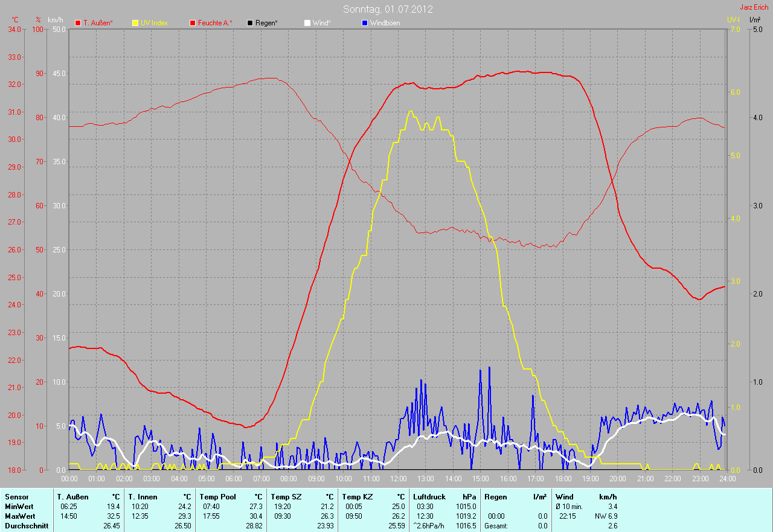Click the Temp Pool average '28.82'
Image resolution: width=773 pixels, height=532 pixels.
254,526
